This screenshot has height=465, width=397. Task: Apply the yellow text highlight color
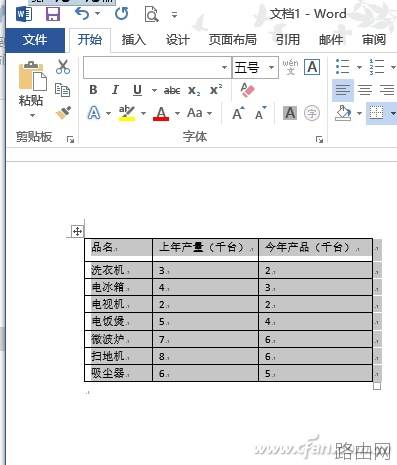tap(127, 113)
